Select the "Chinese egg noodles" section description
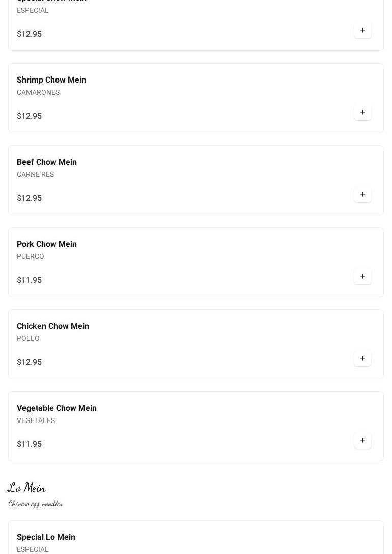Viewport: 392px width, 554px height. coord(35,504)
